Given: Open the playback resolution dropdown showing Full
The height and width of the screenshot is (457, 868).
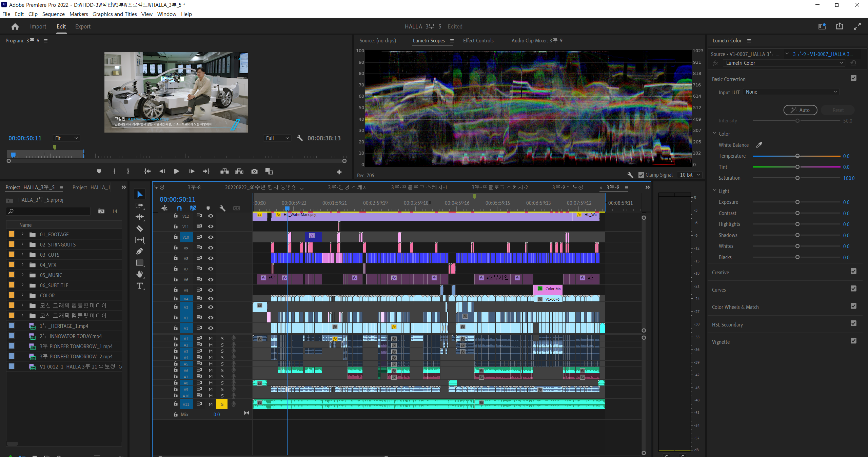Looking at the screenshot, I should click(x=277, y=138).
